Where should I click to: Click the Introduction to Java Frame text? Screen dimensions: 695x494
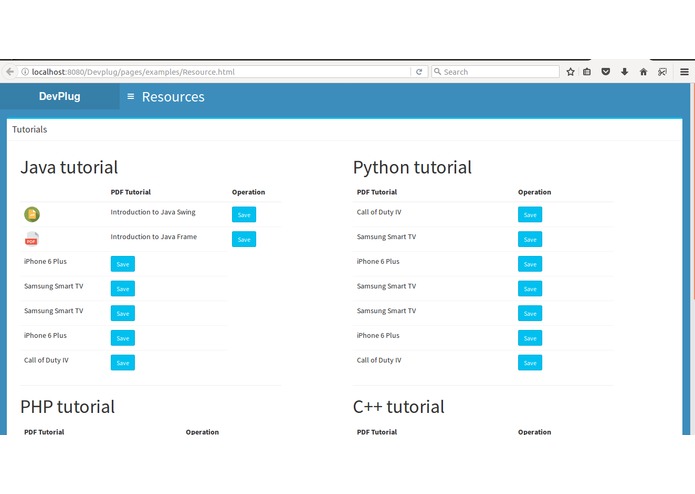pyautogui.click(x=154, y=237)
